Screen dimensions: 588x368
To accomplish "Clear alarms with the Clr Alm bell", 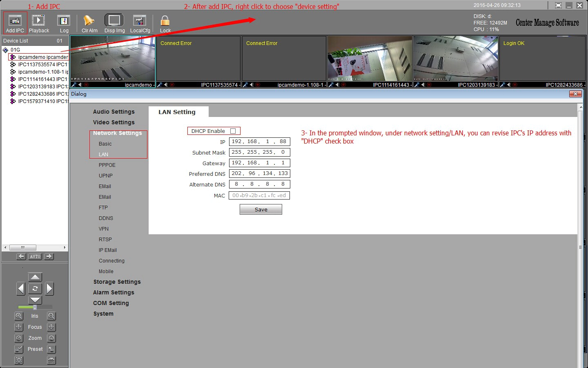I will (x=89, y=23).
